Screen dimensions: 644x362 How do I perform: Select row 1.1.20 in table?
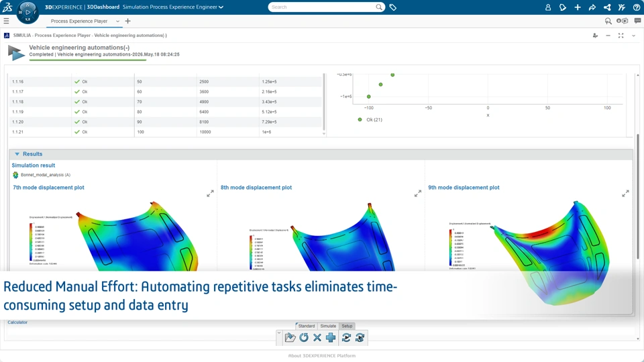[166, 122]
